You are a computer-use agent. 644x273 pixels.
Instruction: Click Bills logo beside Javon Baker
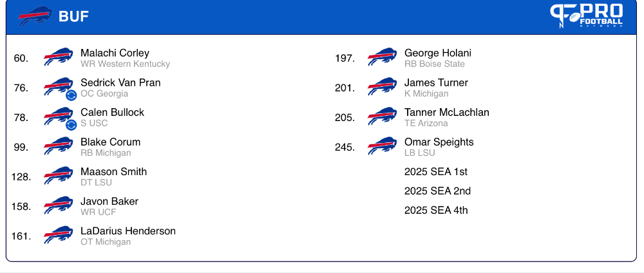pyautogui.click(x=59, y=205)
